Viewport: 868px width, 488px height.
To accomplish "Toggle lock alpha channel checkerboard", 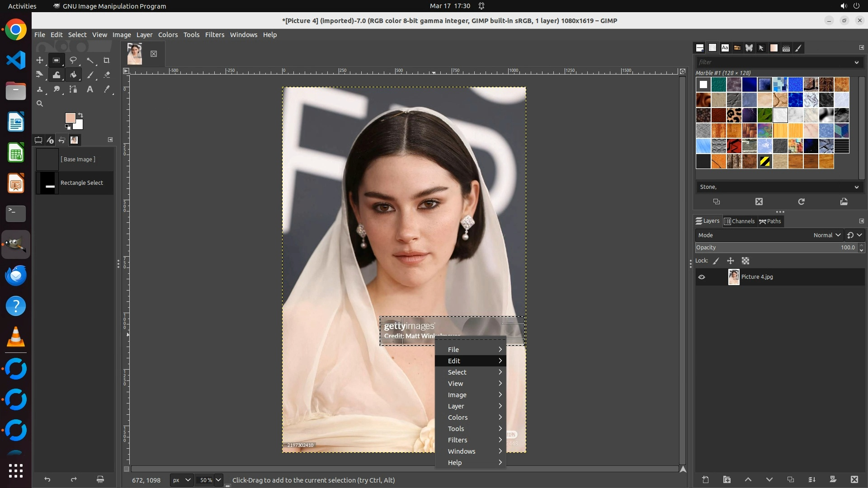I will click(745, 261).
